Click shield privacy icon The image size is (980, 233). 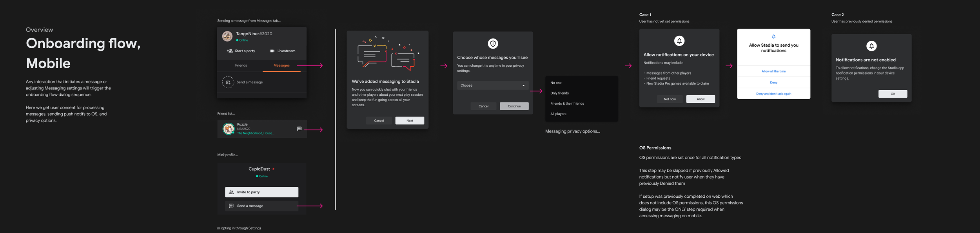493,44
